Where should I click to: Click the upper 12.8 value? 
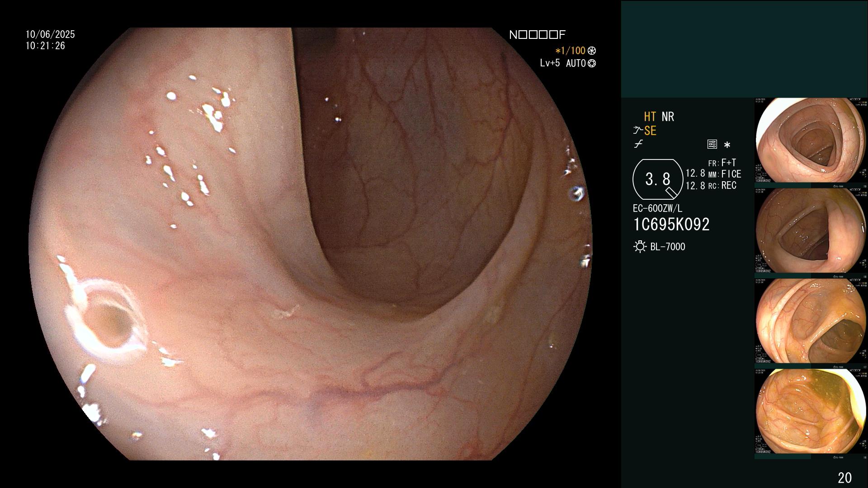pos(695,173)
